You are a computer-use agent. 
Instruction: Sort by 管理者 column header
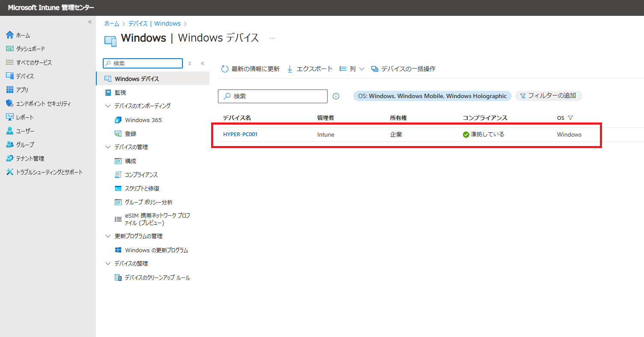(x=325, y=118)
